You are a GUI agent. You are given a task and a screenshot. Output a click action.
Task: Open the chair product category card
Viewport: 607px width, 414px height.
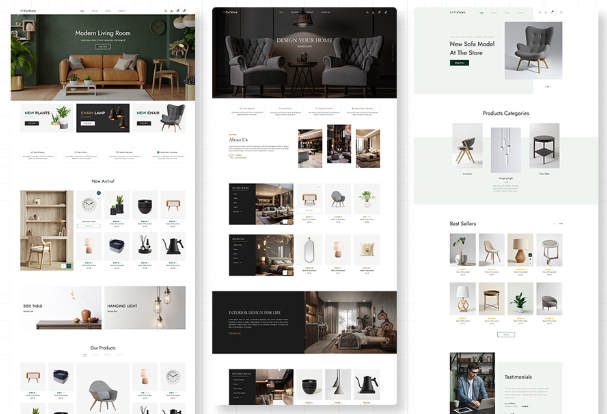467,146
